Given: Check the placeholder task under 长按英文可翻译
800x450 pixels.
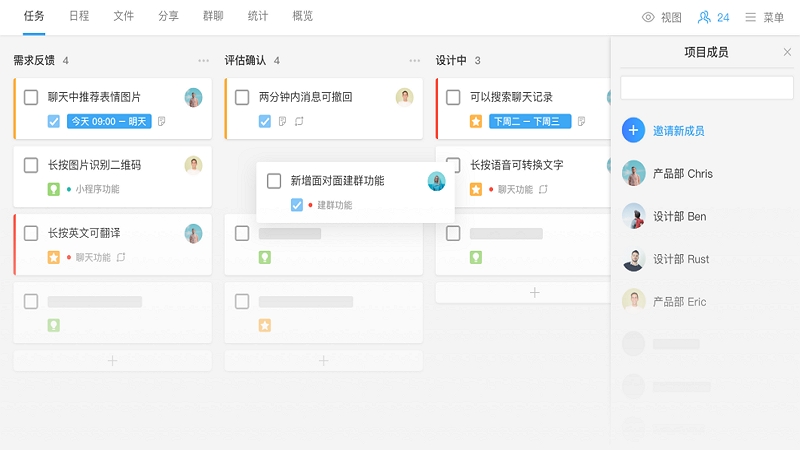Looking at the screenshot, I should point(31,302).
